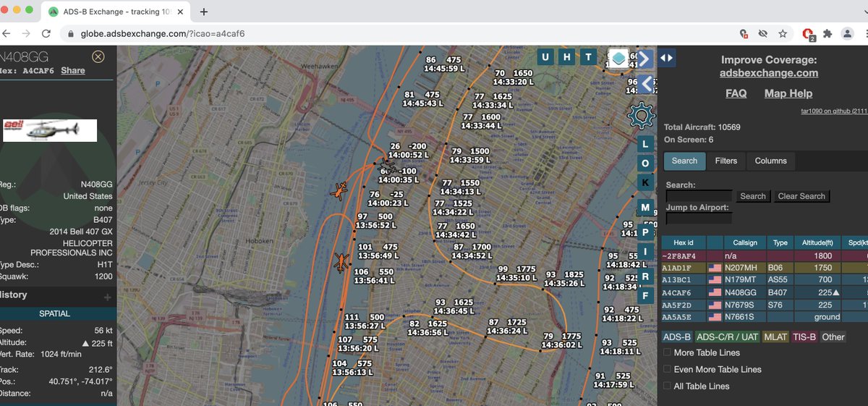
Task: Select table row A4CAF6 N408GG
Action: 765,292
